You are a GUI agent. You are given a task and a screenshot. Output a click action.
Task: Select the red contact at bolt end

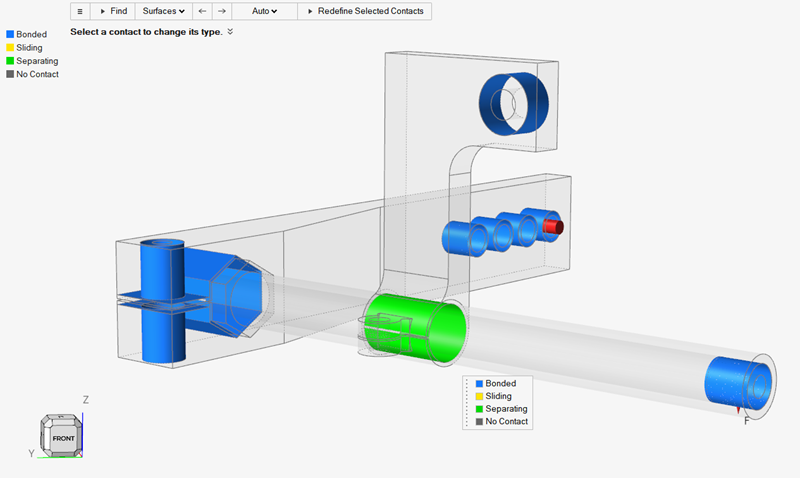coord(554,228)
